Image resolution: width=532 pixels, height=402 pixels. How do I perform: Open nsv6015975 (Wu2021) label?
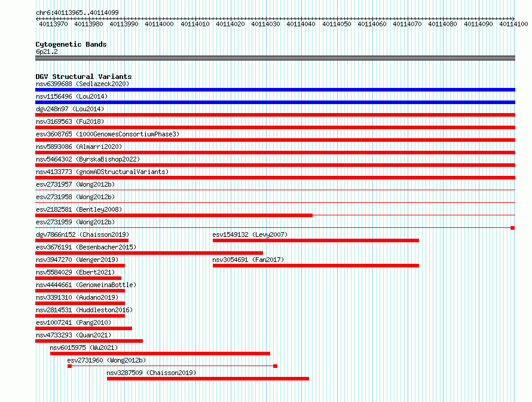[x=84, y=348]
